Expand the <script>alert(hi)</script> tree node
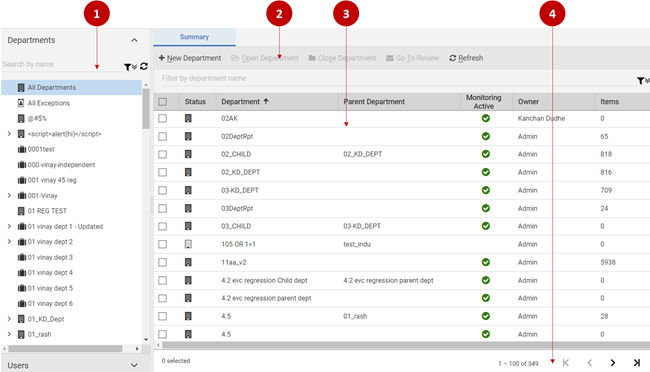This screenshot has width=650, height=372. (x=9, y=134)
